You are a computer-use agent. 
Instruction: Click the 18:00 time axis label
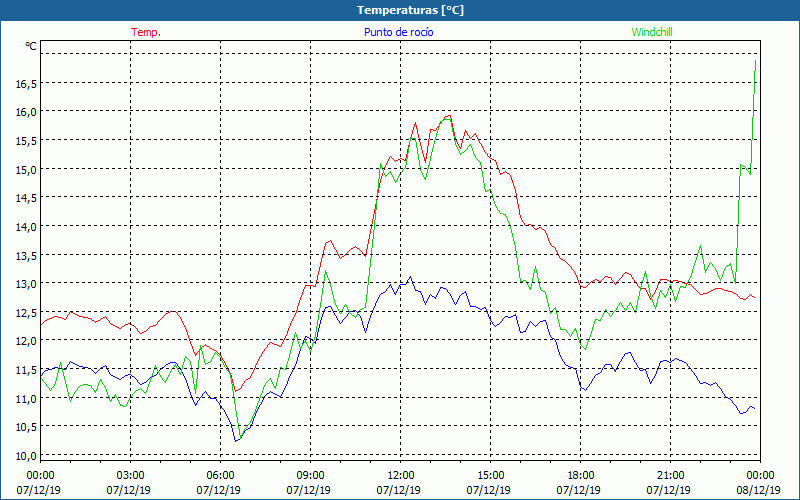[x=581, y=476]
